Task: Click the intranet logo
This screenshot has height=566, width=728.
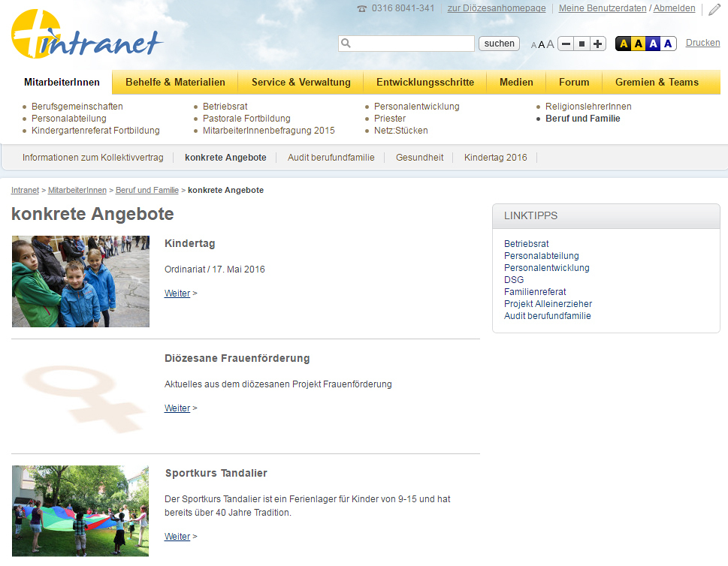Action: pos(86,35)
